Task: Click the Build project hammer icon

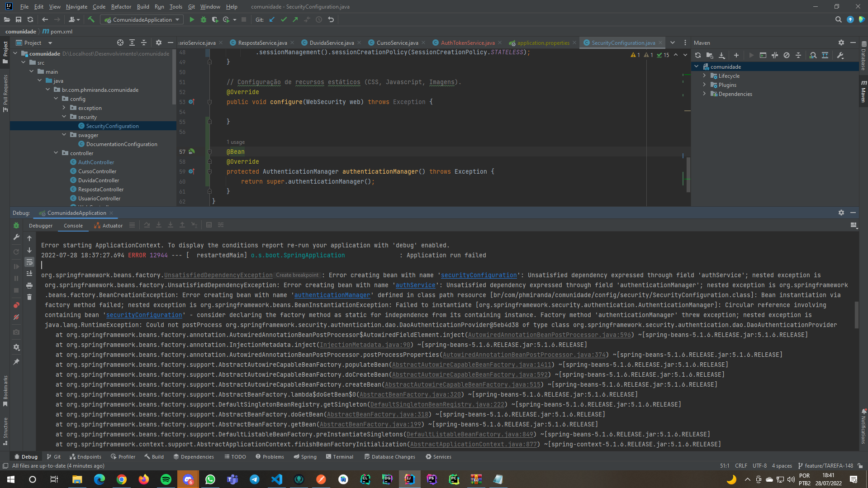Action: (x=91, y=19)
